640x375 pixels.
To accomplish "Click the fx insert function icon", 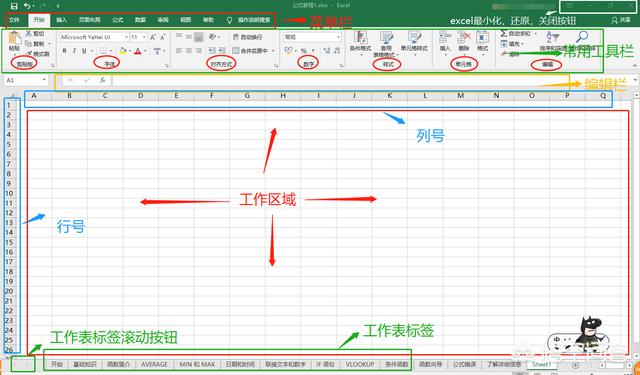I will (x=102, y=80).
